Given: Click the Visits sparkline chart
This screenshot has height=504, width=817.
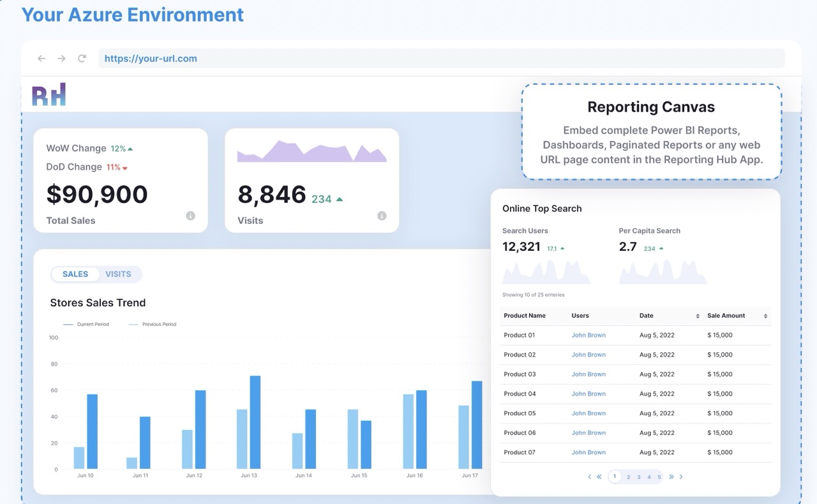Looking at the screenshot, I should pos(311,151).
